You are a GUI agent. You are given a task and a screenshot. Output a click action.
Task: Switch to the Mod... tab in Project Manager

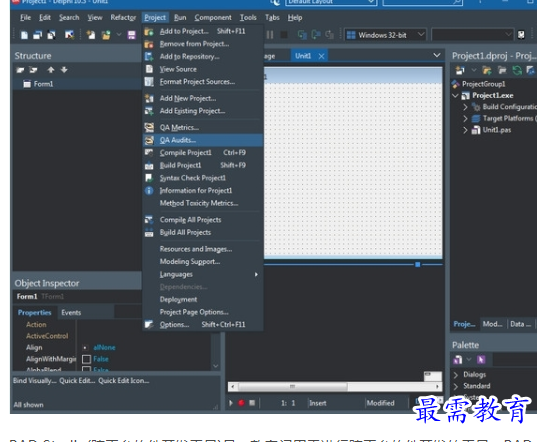tap(492, 324)
